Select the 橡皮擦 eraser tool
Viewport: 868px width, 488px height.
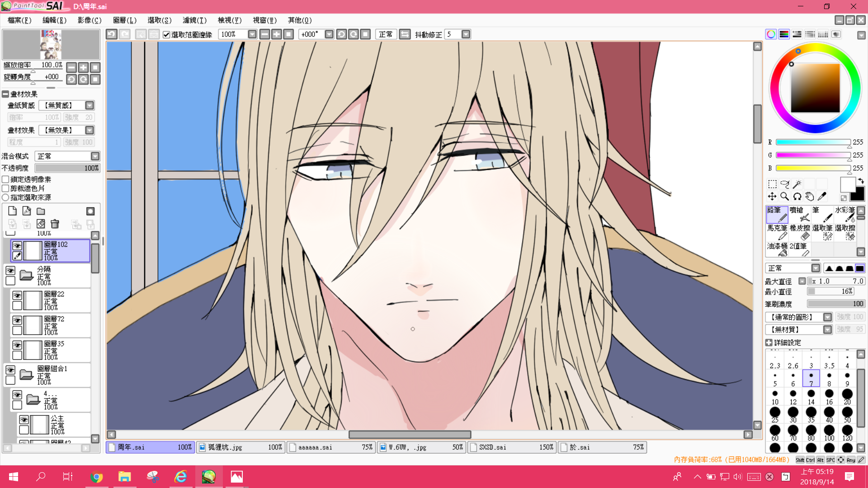pyautogui.click(x=800, y=232)
